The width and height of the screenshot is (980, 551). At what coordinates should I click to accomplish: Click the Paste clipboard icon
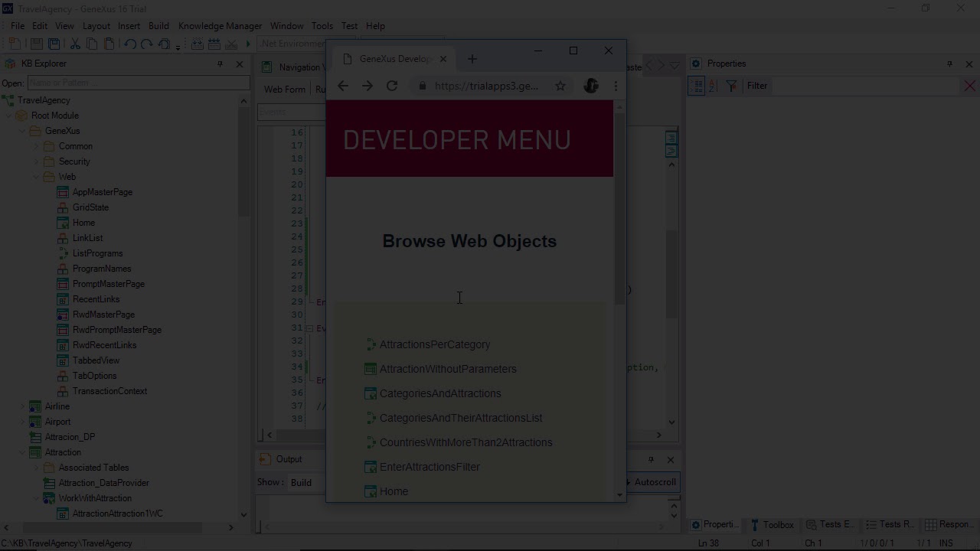[109, 44]
